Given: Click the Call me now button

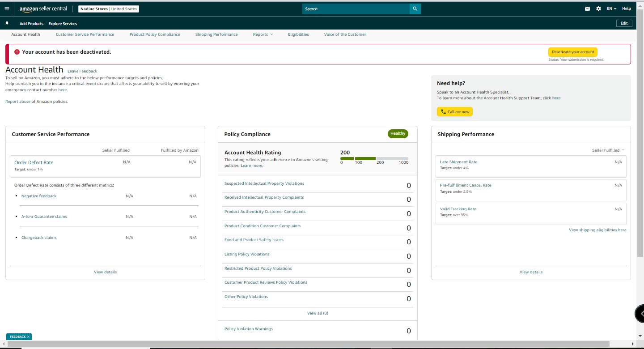Looking at the screenshot, I should (x=455, y=112).
